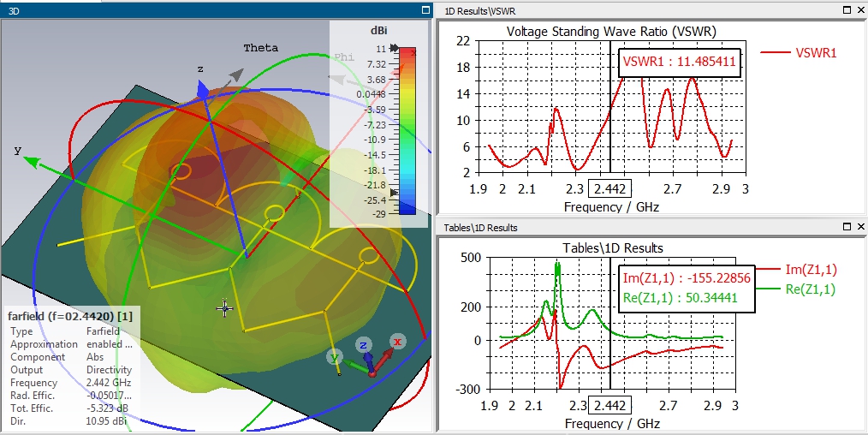Click the dBi color ramp bar
Image resolution: width=868 pixels, height=435 pixels.
pos(407,131)
